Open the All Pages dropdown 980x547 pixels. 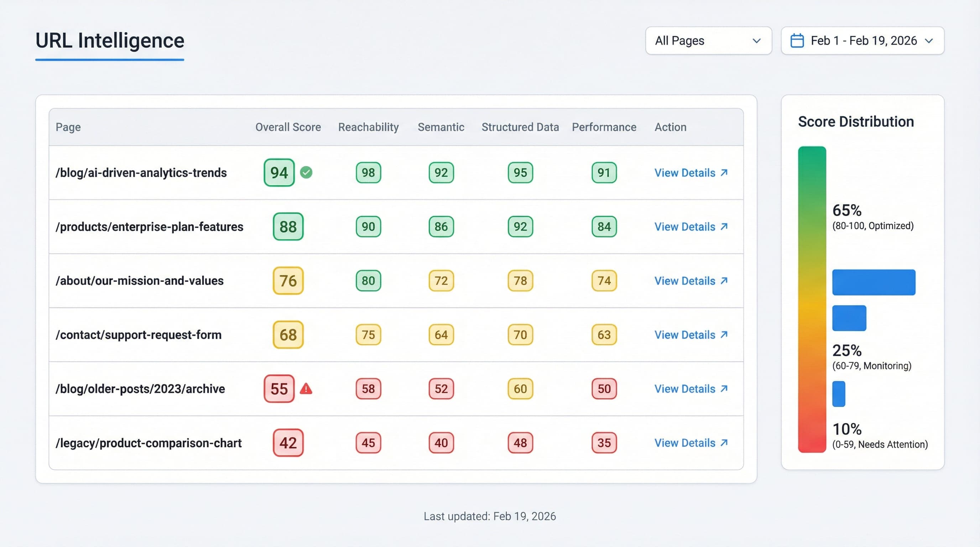tap(708, 41)
